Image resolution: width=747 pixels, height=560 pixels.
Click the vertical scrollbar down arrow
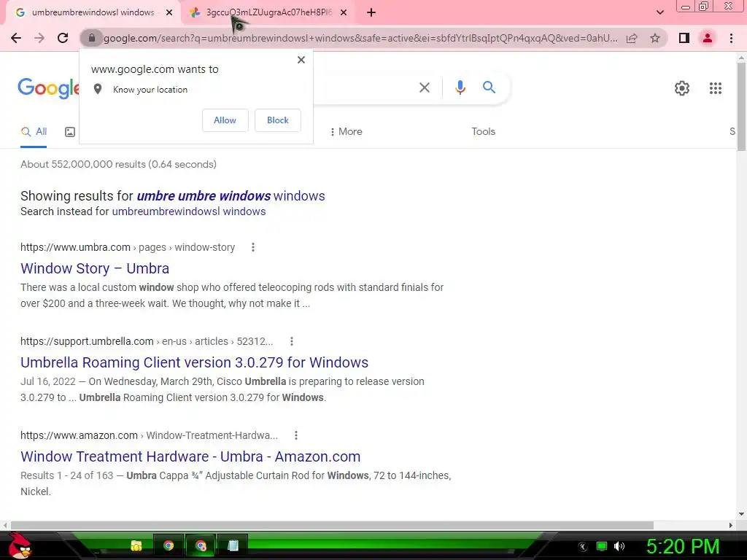tap(741, 514)
